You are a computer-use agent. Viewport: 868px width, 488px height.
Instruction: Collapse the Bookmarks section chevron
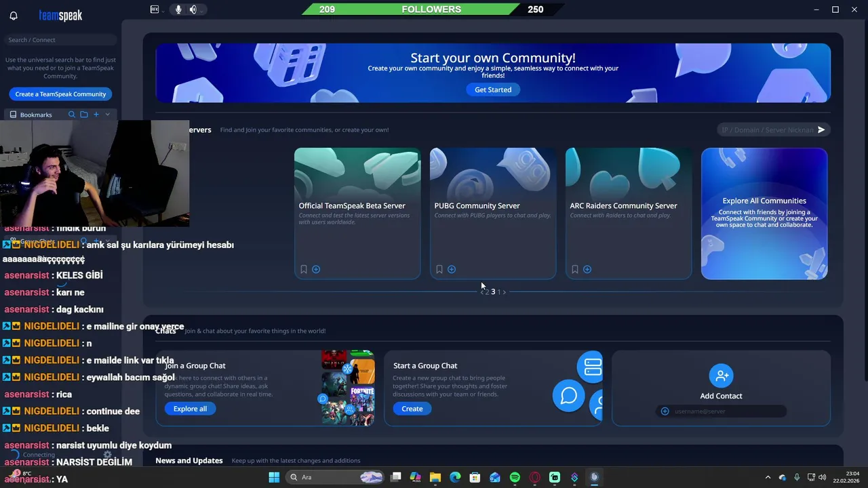tap(107, 115)
